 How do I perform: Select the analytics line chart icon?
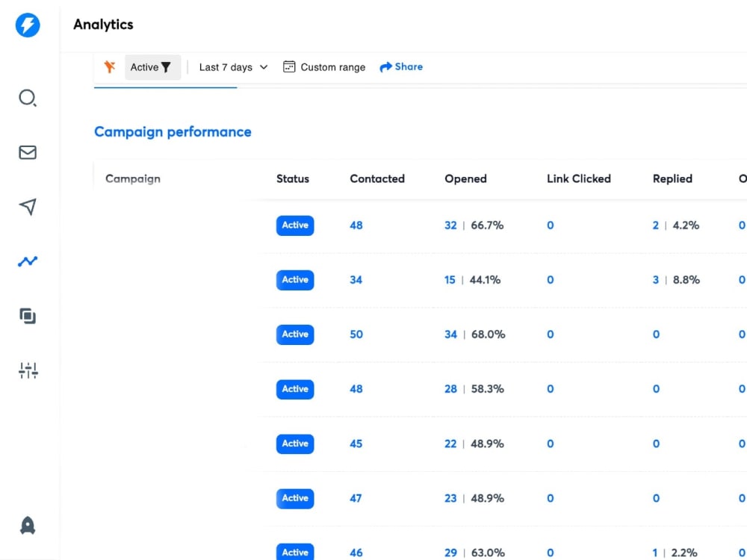click(x=28, y=261)
